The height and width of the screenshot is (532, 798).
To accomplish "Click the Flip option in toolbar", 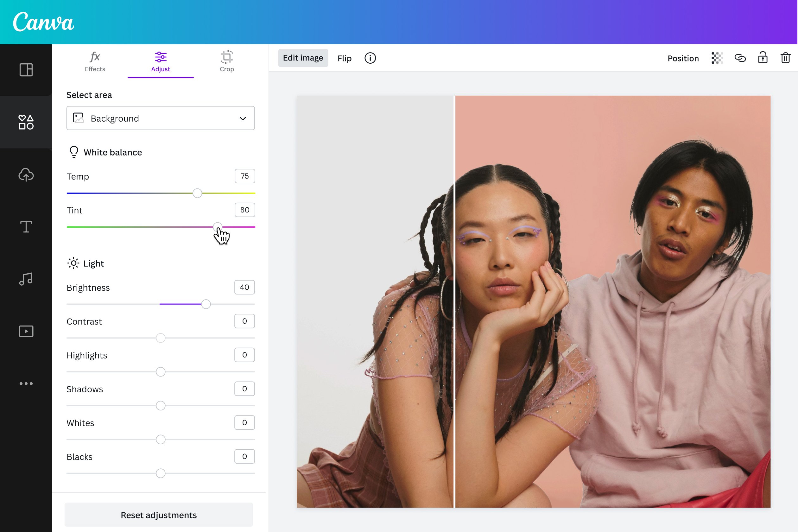I will pos(345,58).
